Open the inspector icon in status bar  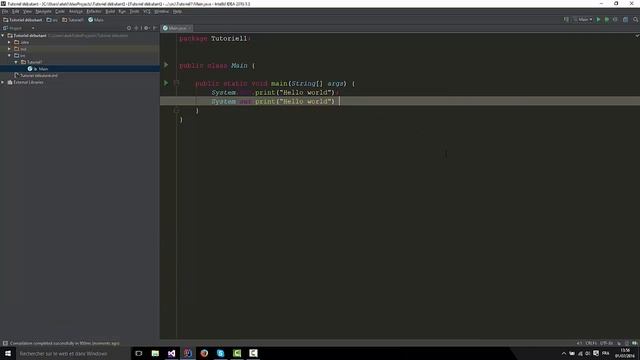(x=627, y=343)
